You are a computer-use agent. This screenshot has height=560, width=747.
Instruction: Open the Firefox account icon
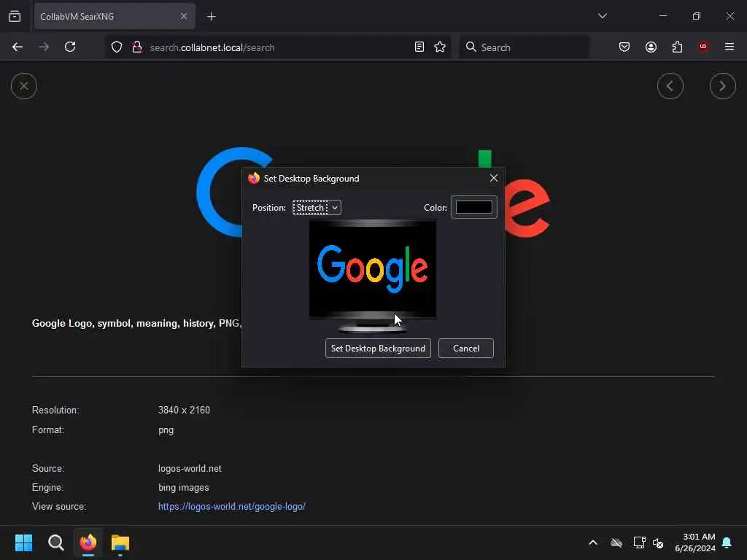[651, 47]
